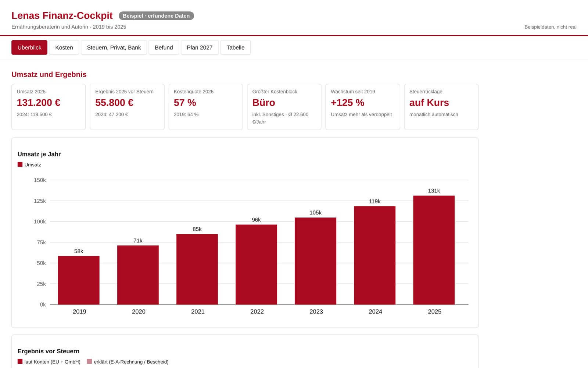
Task: Open the Überblick tab
Action: point(29,47)
